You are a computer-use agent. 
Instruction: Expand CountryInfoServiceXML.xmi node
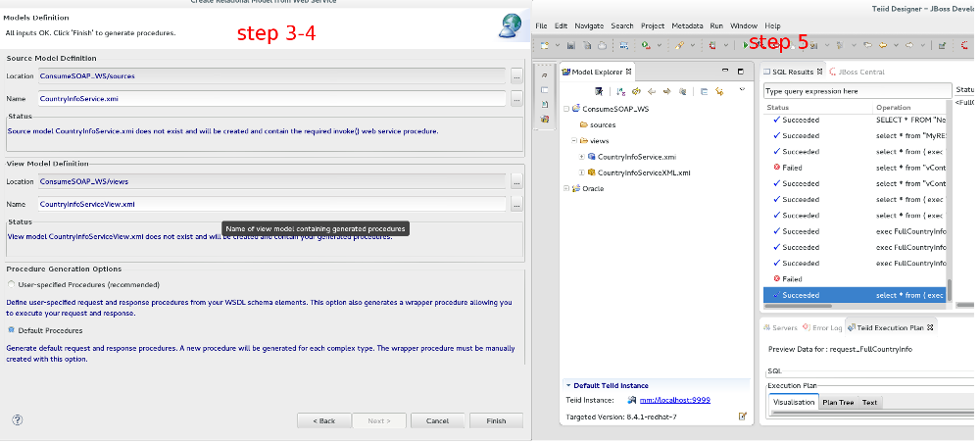(x=581, y=172)
